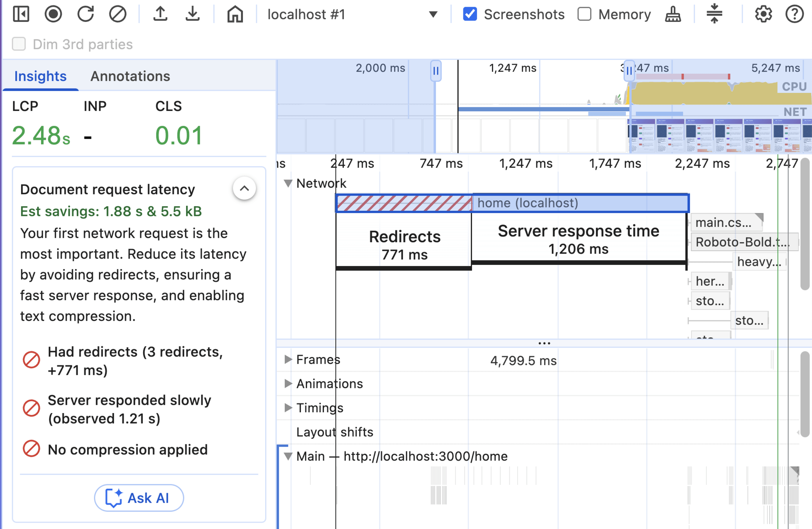This screenshot has width=812, height=529.
Task: Collapse the Network track
Action: (x=288, y=183)
